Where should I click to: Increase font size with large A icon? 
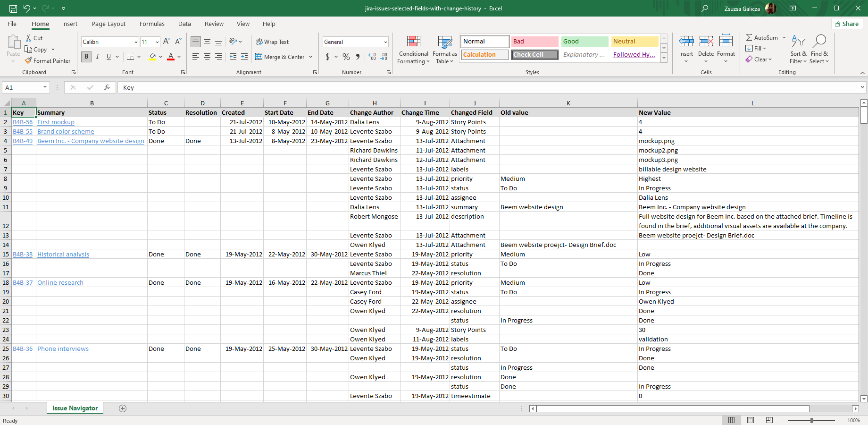pyautogui.click(x=167, y=42)
